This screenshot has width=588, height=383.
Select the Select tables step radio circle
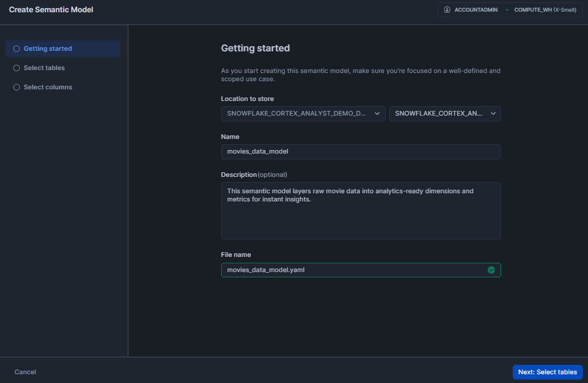[x=16, y=68]
